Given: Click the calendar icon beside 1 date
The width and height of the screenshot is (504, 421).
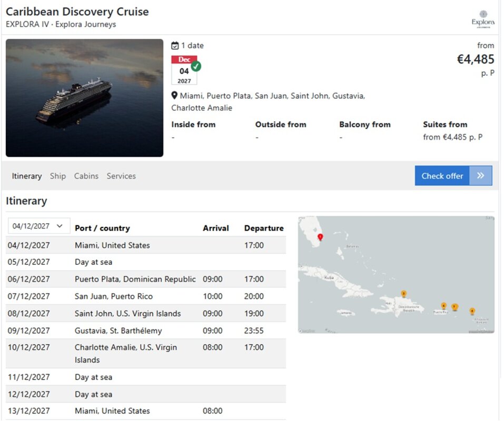Looking at the screenshot, I should click(175, 46).
